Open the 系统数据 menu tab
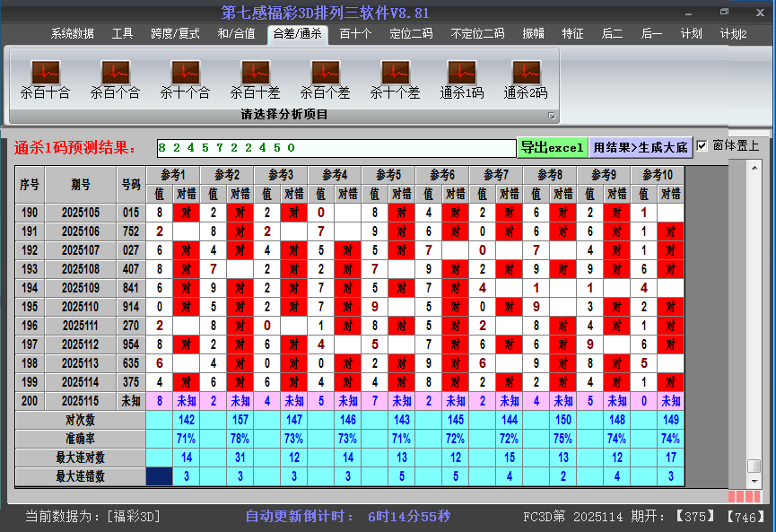This screenshot has height=532, width=776. 73,34
